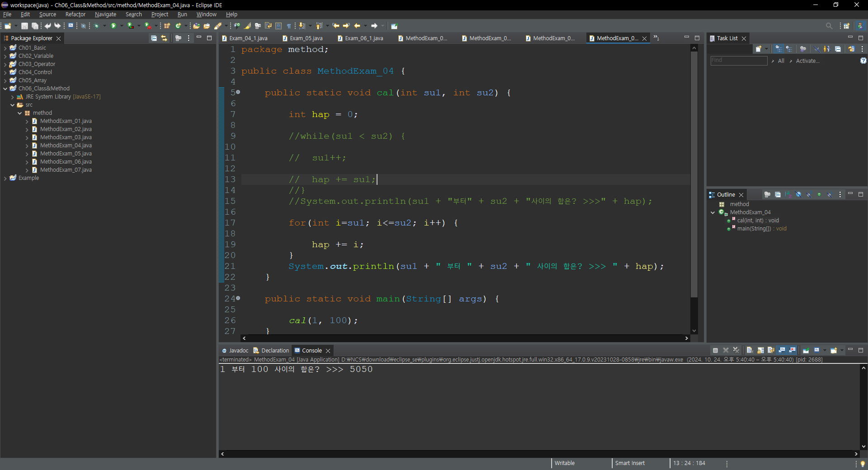Click the Save icon in main toolbar
The image size is (868, 470).
click(24, 26)
